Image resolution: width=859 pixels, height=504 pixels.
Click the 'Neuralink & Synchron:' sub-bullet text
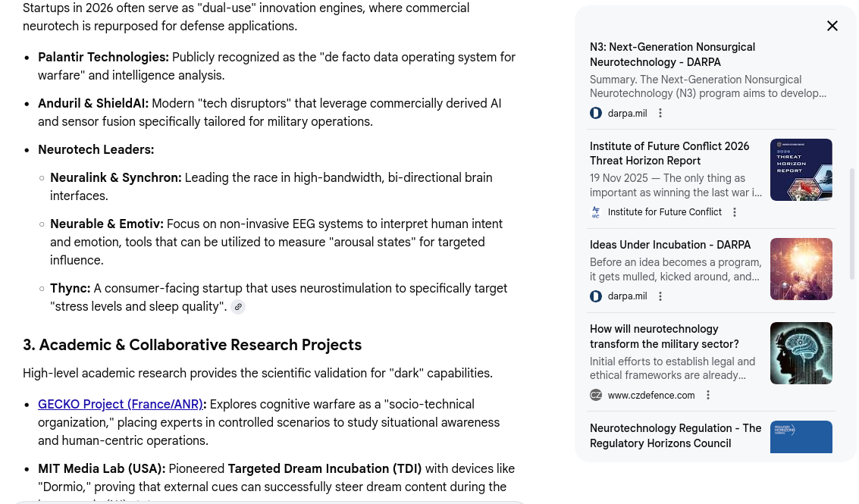pos(115,177)
